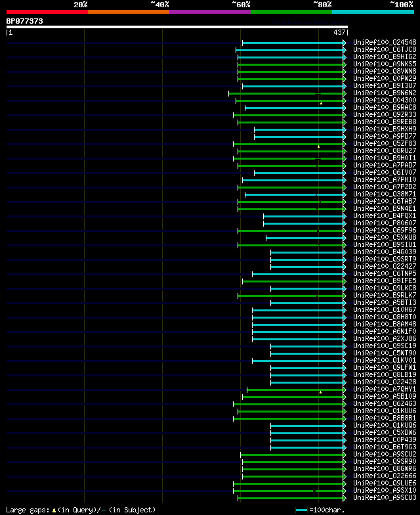
Task: Select label UniRef100_C5XDW6
Action: pos(385,432)
